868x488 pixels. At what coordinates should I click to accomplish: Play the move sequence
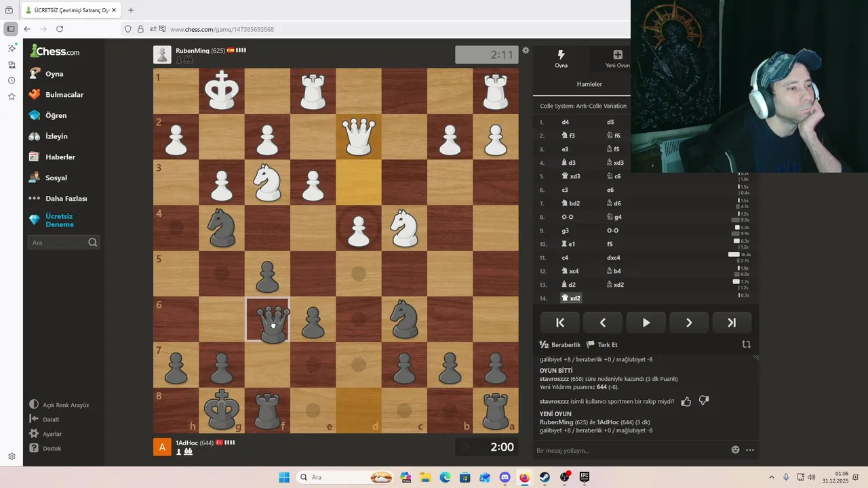[x=646, y=323]
